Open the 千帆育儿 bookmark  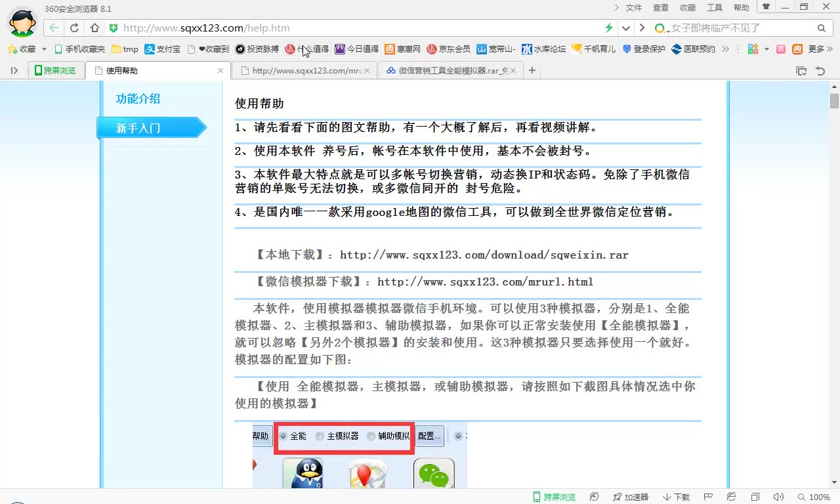(x=594, y=49)
